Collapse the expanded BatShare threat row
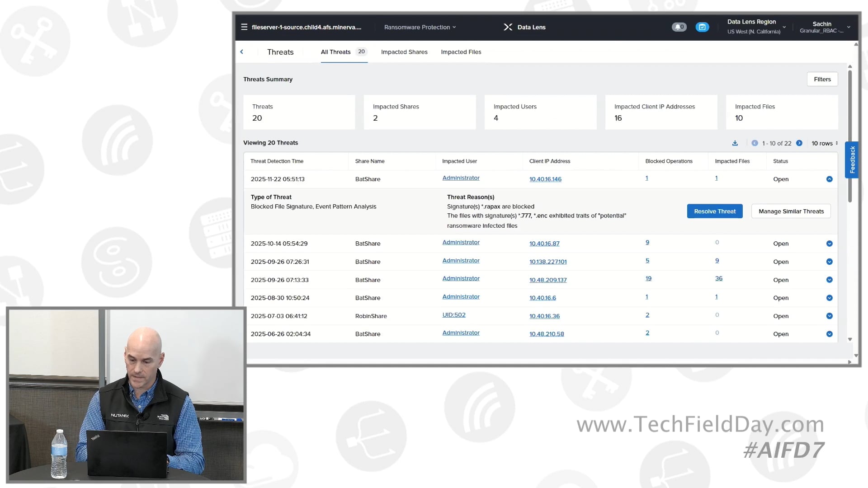Screen dimensions: 868x488 pyautogui.click(x=829, y=179)
